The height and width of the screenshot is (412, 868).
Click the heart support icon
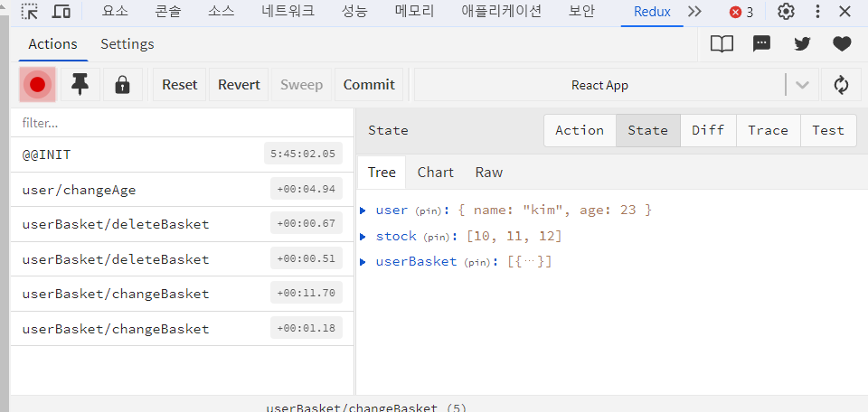tap(842, 43)
